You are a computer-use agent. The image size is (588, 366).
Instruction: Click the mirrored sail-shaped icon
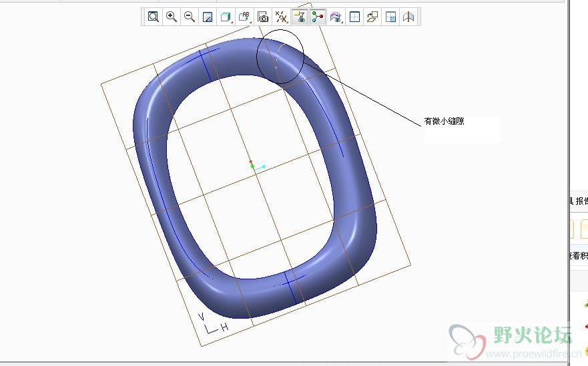point(408,17)
